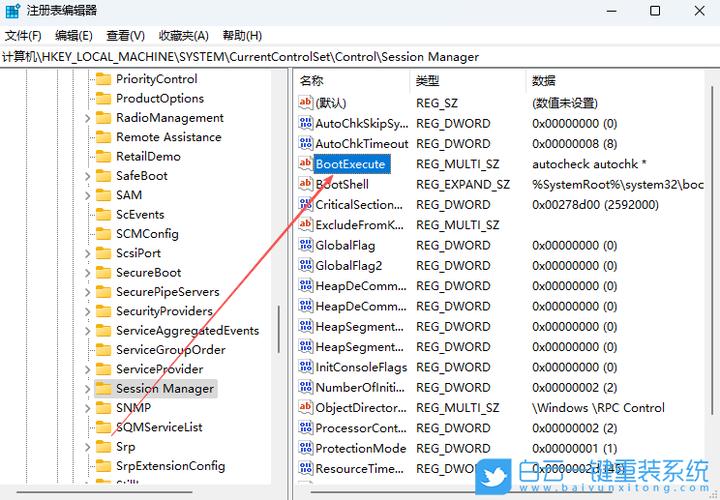This screenshot has height=500, width=720.
Task: Click the tree pane horizontal scrollbar
Action: point(105,492)
